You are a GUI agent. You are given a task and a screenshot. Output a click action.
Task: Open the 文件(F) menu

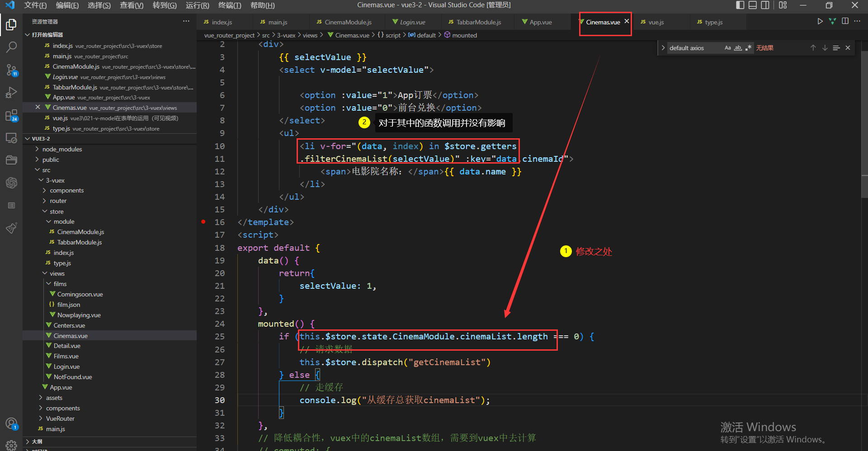35,5
